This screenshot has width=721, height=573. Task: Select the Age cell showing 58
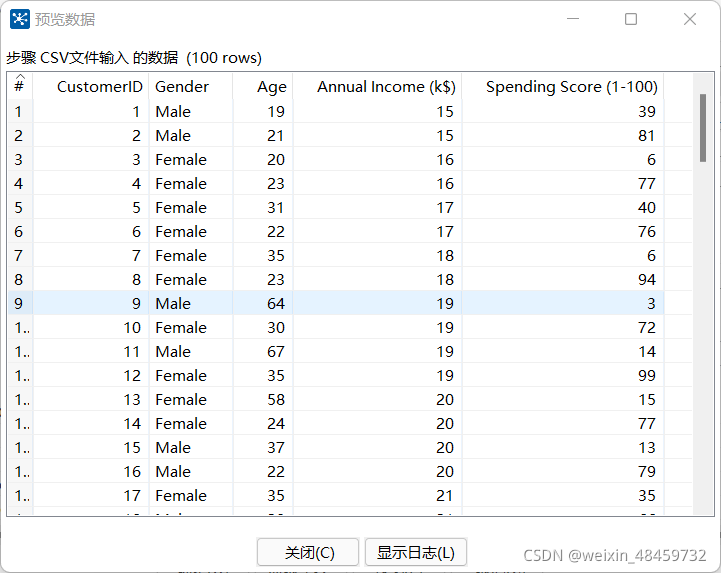(x=263, y=400)
